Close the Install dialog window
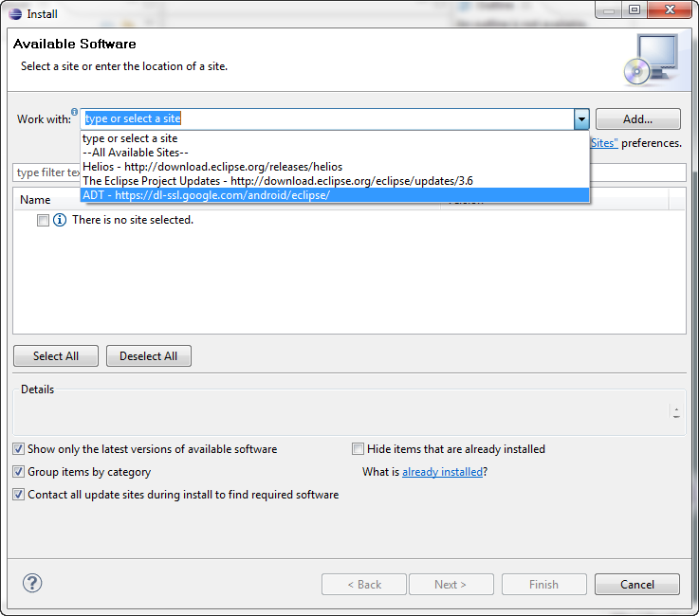Screen dimensions: 699x616 [x=670, y=9]
